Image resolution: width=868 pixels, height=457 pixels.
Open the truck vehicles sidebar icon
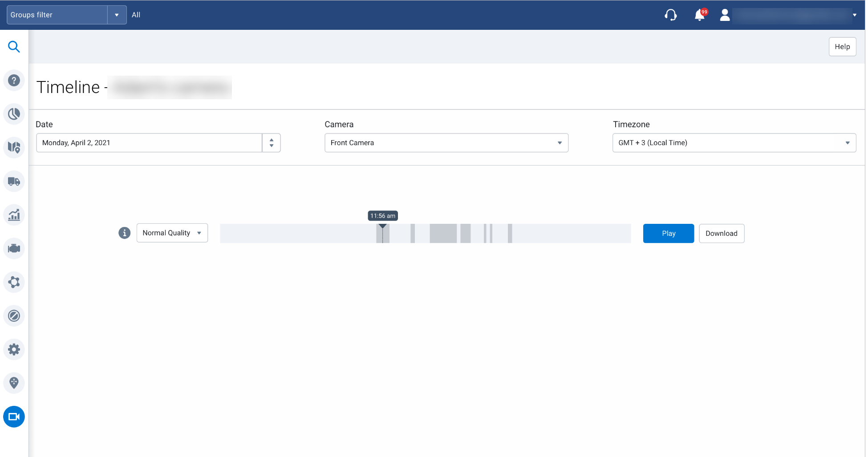click(14, 182)
